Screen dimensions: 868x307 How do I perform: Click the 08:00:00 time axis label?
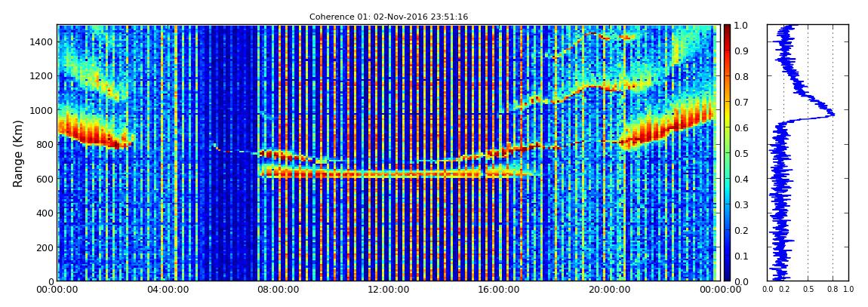[x=277, y=290]
